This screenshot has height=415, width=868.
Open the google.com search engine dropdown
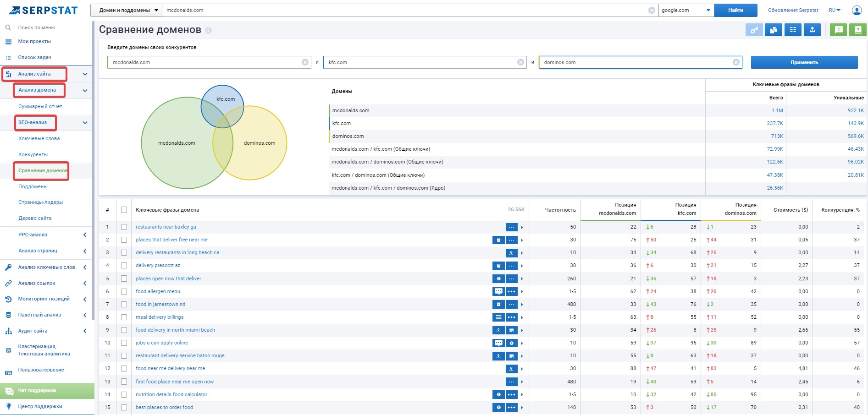tap(686, 10)
